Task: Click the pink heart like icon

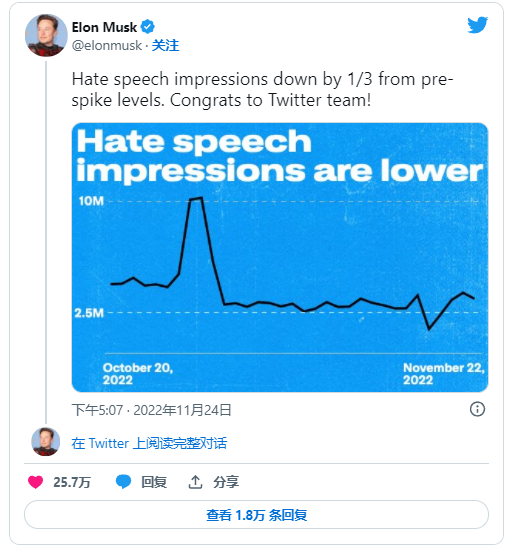Action: pos(35,482)
